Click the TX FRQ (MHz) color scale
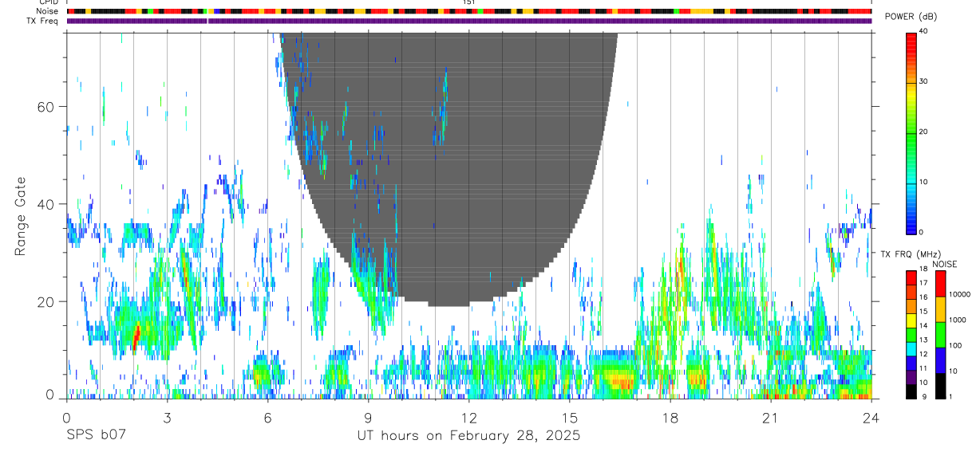980x452 pixels. (911, 334)
